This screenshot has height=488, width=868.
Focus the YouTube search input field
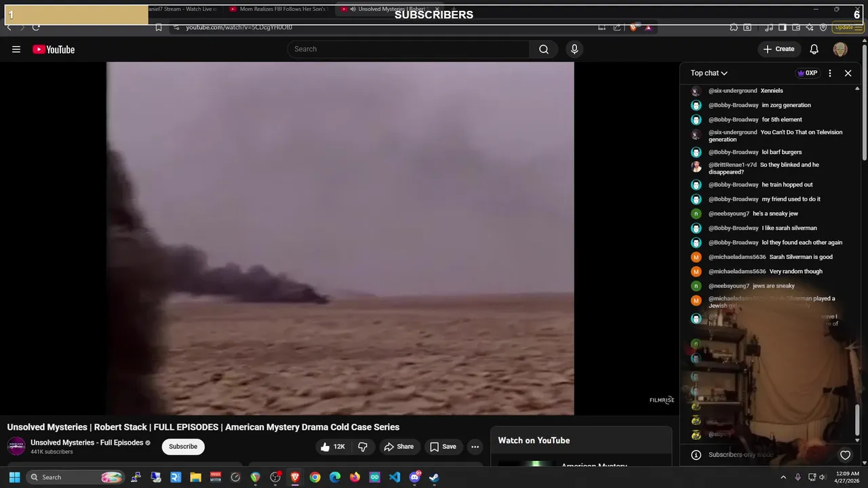pyautogui.click(x=408, y=49)
